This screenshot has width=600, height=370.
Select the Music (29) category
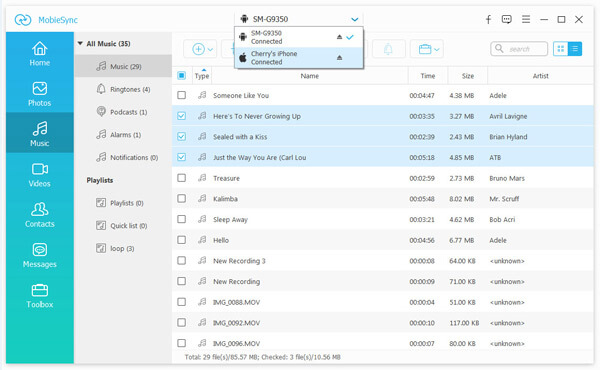click(x=123, y=66)
